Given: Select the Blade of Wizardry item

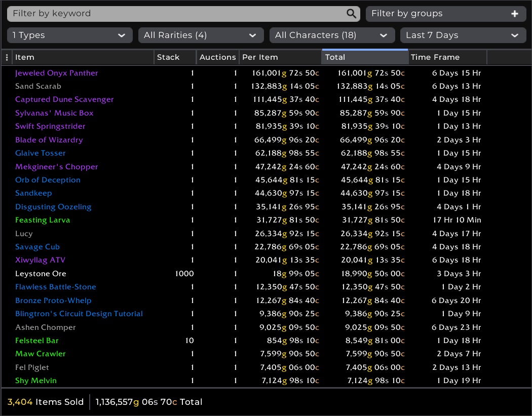Looking at the screenshot, I should pos(49,140).
